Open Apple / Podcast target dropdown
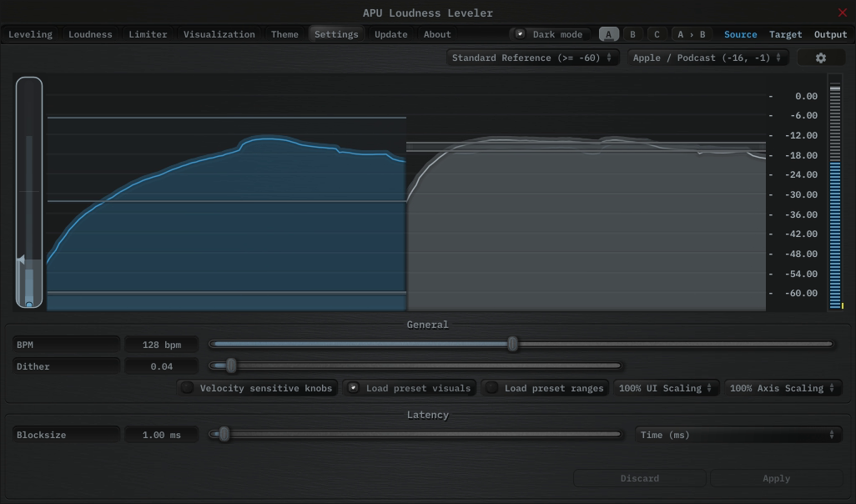The image size is (856, 504). [707, 58]
